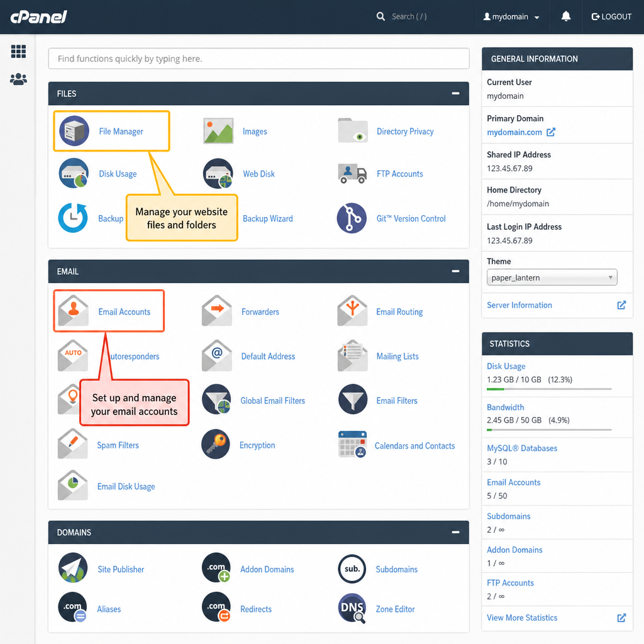Click the FTP Accounts statistics link
Image resolution: width=644 pixels, height=644 pixels.
tap(510, 583)
